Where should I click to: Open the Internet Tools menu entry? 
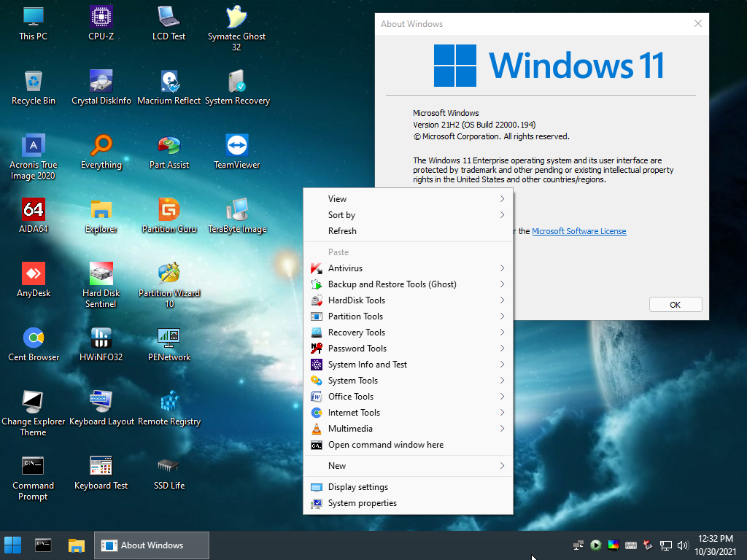[x=408, y=413]
